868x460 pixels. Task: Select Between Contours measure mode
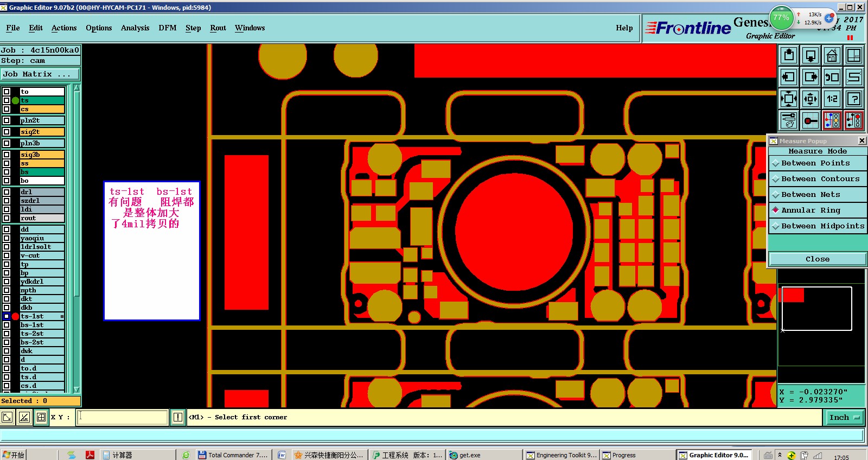click(818, 179)
